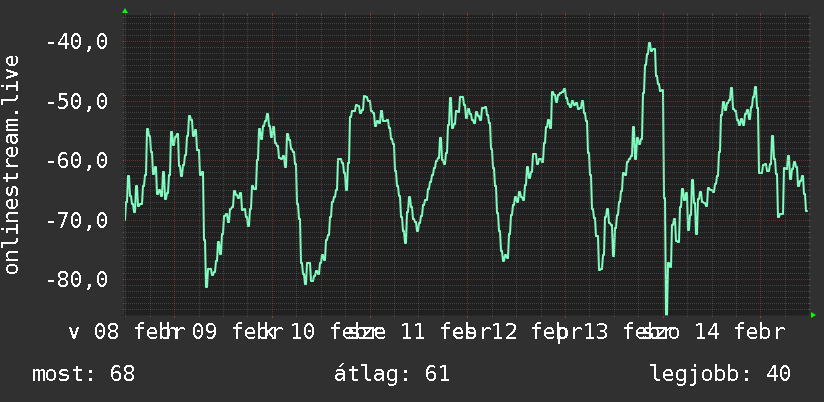824x402 pixels.
Task: Click the -40,0 y-axis label
Action: click(x=77, y=41)
